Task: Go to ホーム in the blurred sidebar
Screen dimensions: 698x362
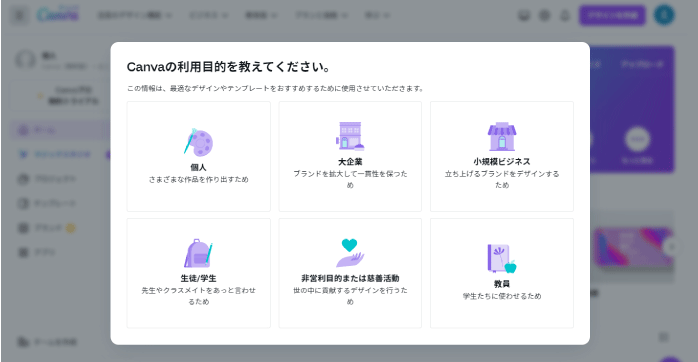Action: (59, 130)
